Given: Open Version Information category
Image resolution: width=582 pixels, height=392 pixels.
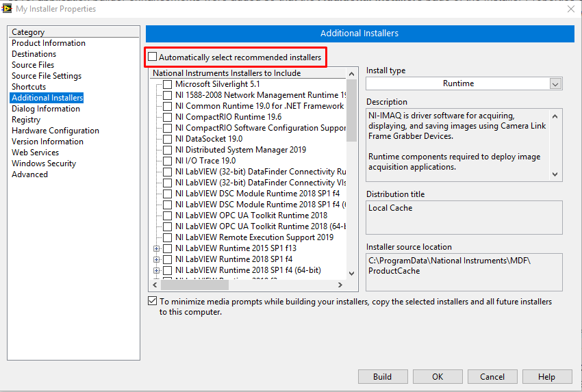Looking at the screenshot, I should [47, 142].
